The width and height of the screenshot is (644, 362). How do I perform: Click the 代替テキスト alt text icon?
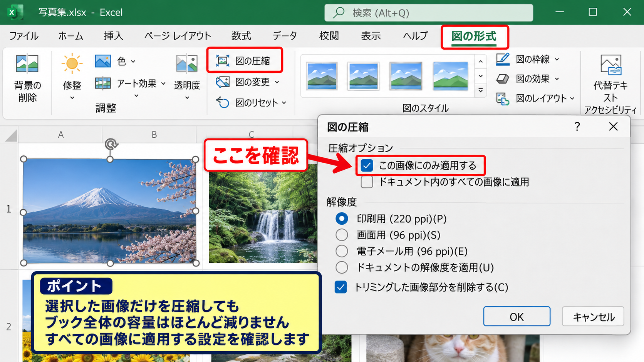(611, 65)
